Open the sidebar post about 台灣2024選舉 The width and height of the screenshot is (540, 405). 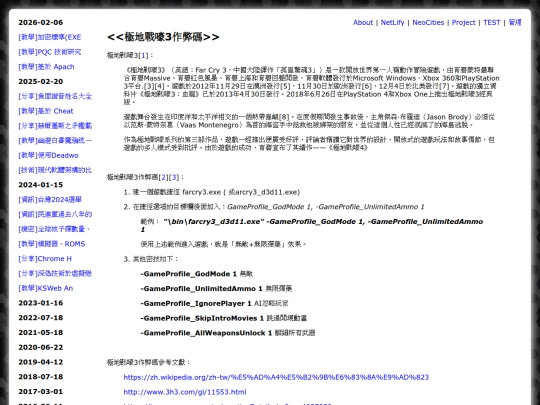50,199
